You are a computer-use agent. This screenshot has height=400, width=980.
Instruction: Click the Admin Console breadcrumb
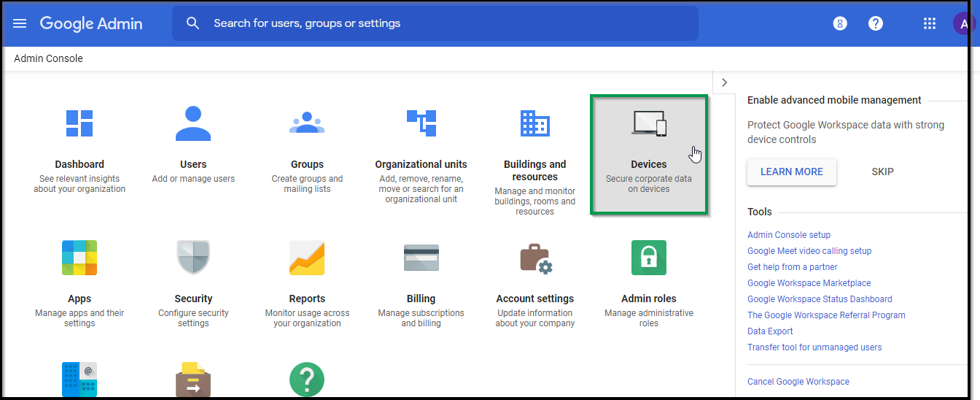48,58
